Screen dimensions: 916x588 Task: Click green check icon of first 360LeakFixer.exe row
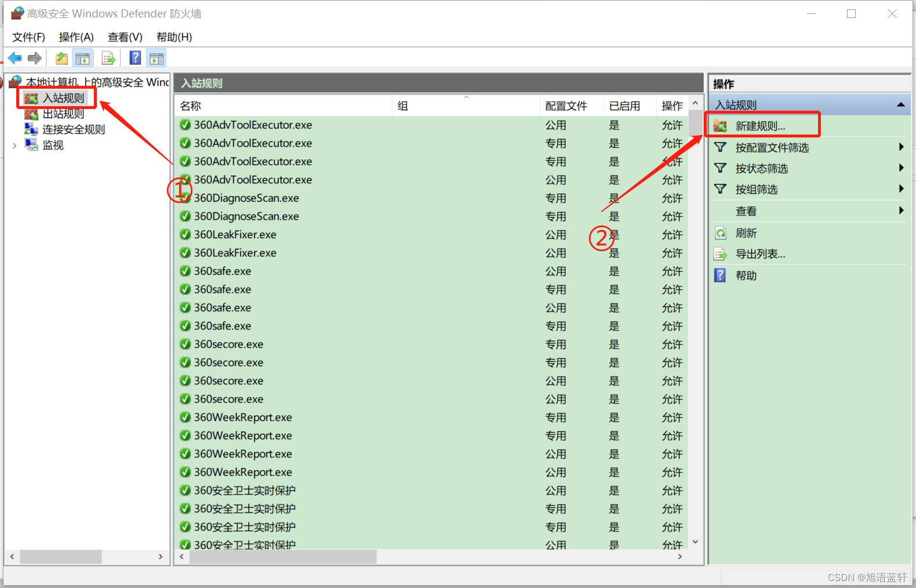click(x=185, y=234)
